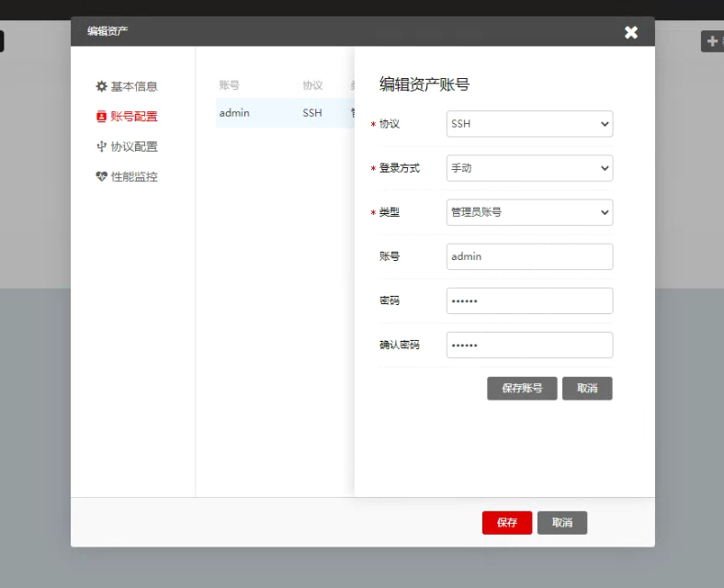Click the 账号 column header
The image size is (724, 588).
[230, 85]
